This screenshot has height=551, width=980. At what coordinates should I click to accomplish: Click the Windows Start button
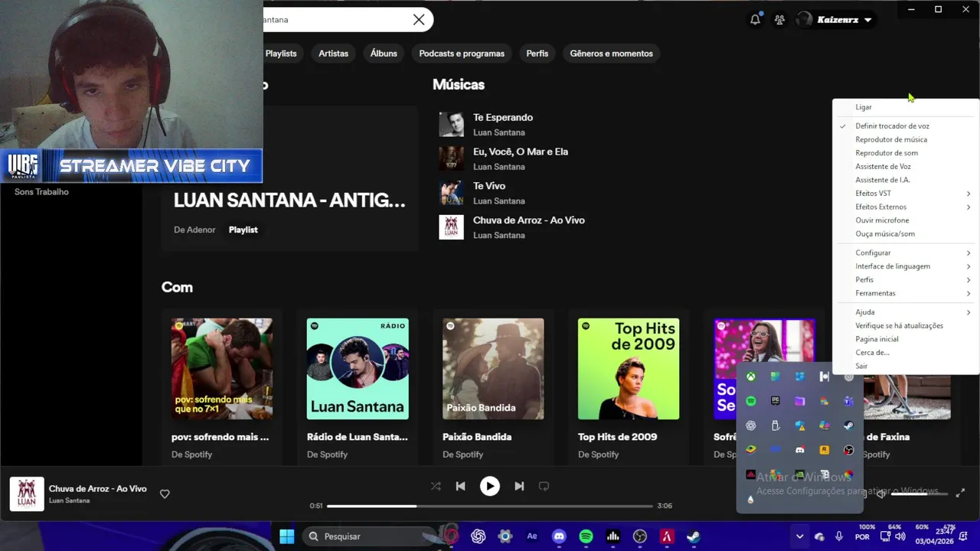click(x=286, y=536)
